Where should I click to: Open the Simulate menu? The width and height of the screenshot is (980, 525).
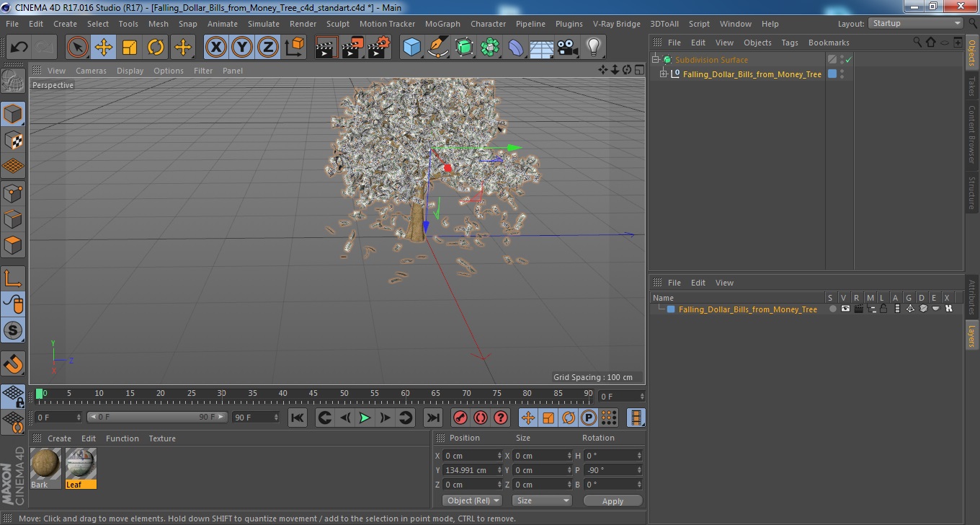(x=264, y=24)
